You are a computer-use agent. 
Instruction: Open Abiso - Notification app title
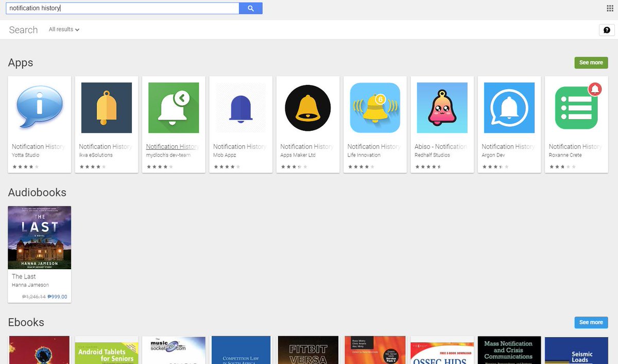(441, 147)
